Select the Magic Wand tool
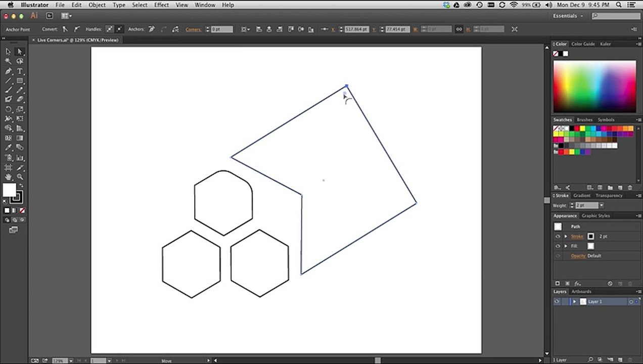Screen dimensions: 643x364 coord(8,61)
